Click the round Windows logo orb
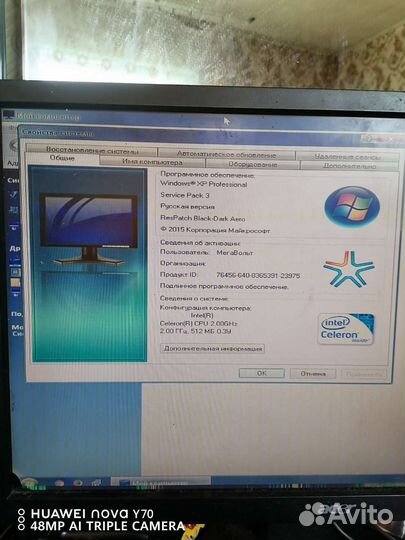This screenshot has height=540, width=405. pos(352,206)
